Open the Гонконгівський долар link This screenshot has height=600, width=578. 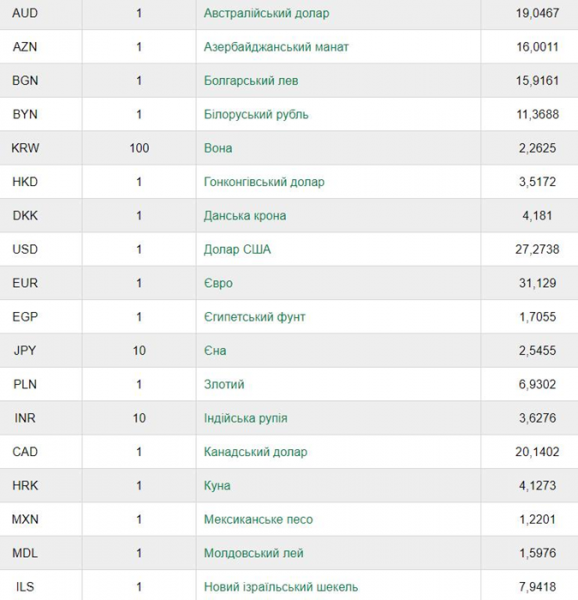tap(264, 182)
